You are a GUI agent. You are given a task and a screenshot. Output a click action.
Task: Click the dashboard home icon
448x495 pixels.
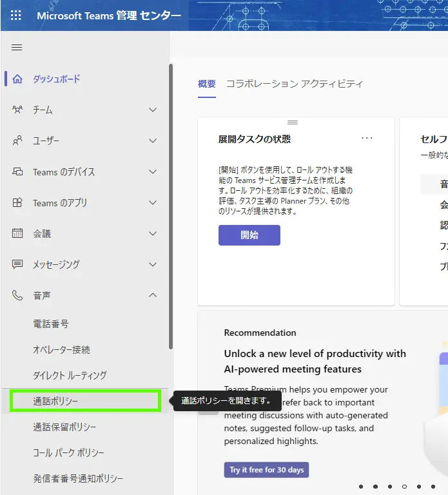(17, 79)
